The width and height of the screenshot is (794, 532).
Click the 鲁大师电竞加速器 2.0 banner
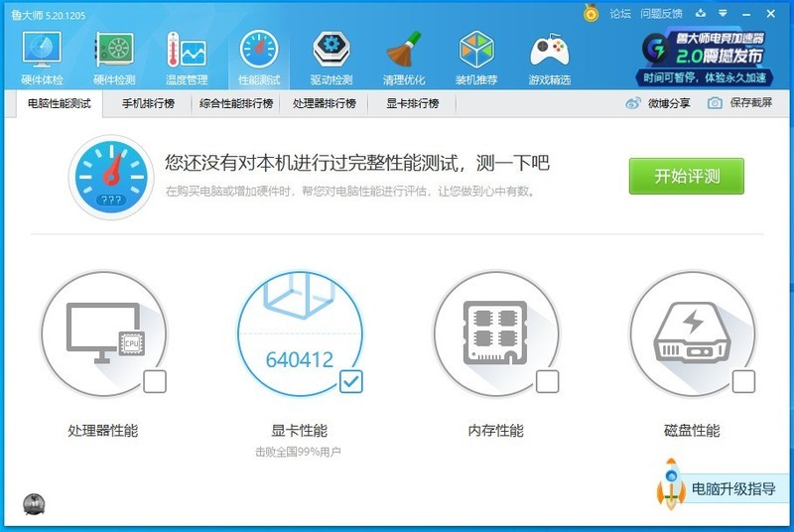[x=706, y=59]
